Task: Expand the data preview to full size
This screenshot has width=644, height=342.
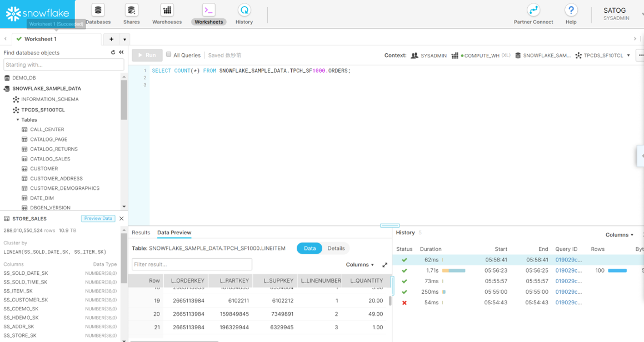Action: (x=385, y=265)
